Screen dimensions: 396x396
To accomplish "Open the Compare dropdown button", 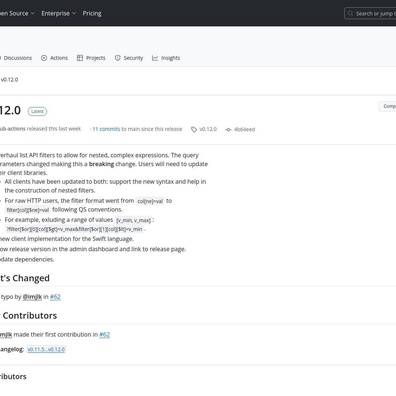I will point(388,106).
